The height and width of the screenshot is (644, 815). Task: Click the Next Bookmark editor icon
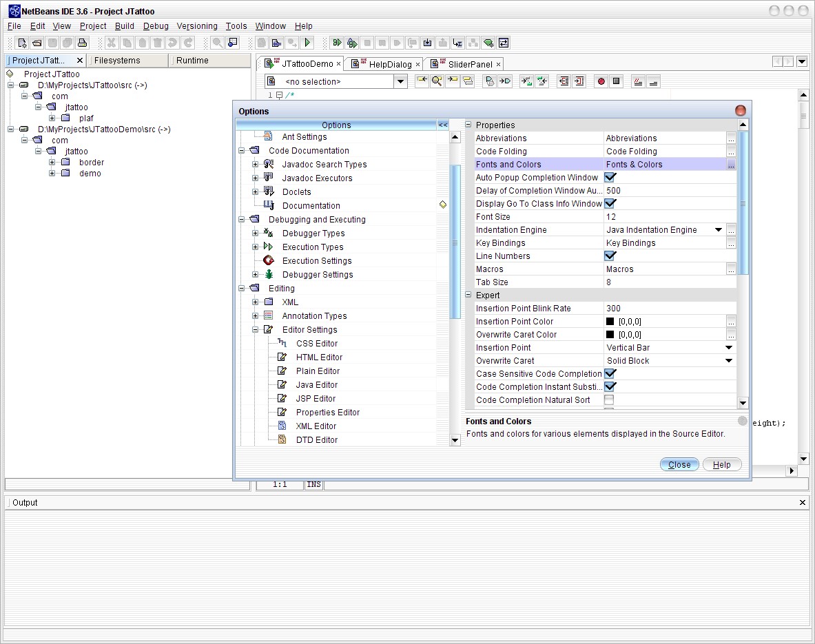505,81
